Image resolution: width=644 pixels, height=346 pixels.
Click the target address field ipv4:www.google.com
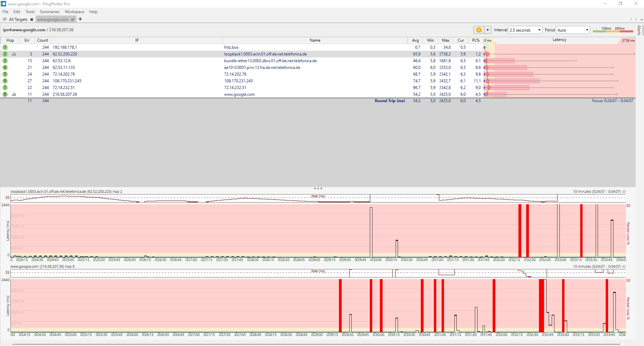24,30
